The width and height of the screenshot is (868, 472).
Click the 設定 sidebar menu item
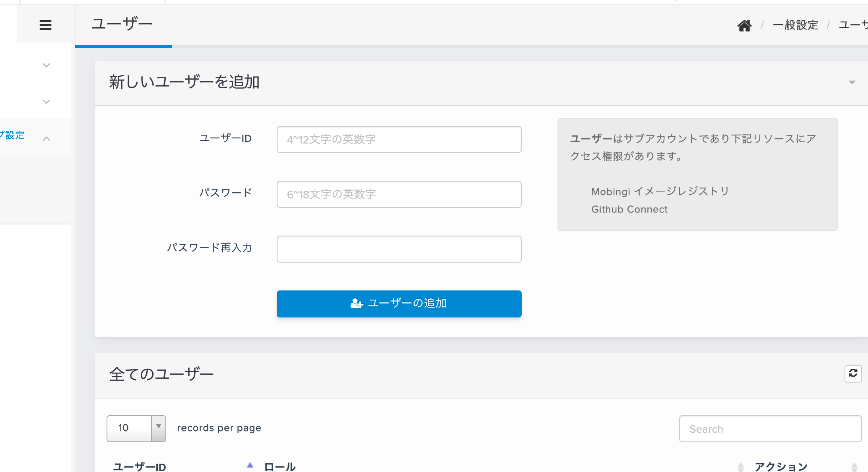coord(14,135)
